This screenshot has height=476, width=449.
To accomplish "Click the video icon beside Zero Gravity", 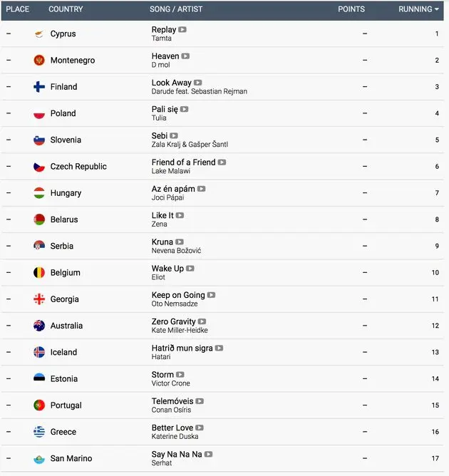I will click(202, 321).
